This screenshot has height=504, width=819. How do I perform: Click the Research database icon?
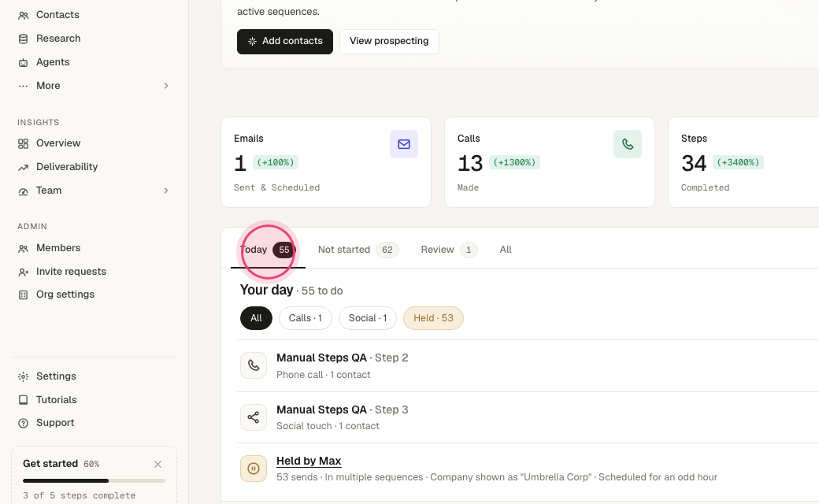pos(23,39)
